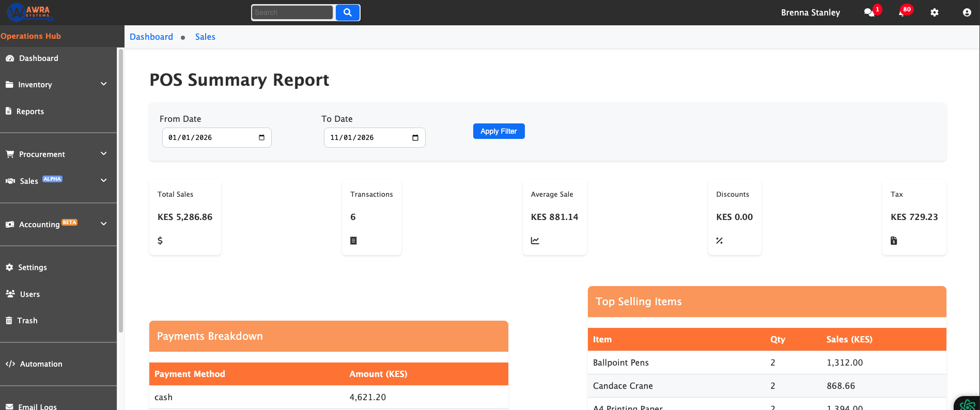Click the Users group icon
Viewport: 980px width, 410px height.
click(x=10, y=294)
